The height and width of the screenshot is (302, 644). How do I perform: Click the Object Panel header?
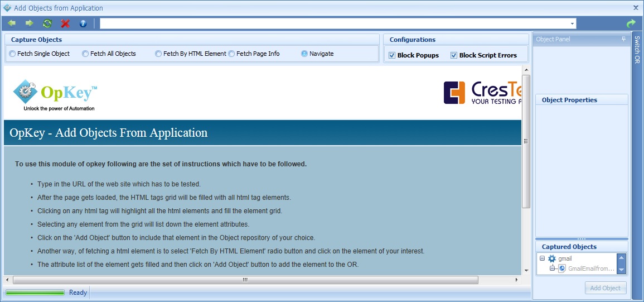(x=581, y=39)
